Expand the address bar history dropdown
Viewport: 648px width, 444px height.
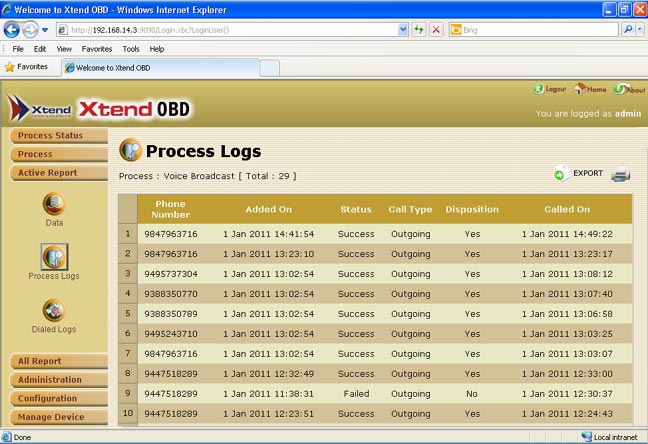pos(403,30)
